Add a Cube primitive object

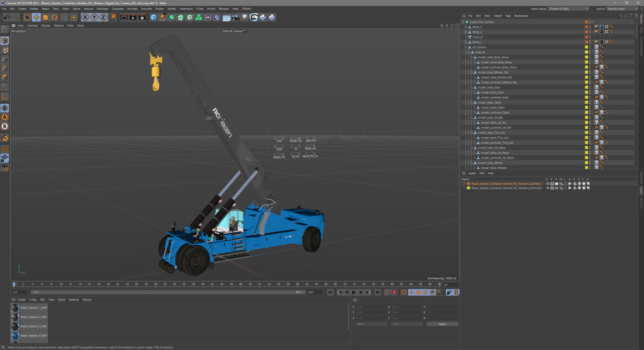tap(153, 17)
